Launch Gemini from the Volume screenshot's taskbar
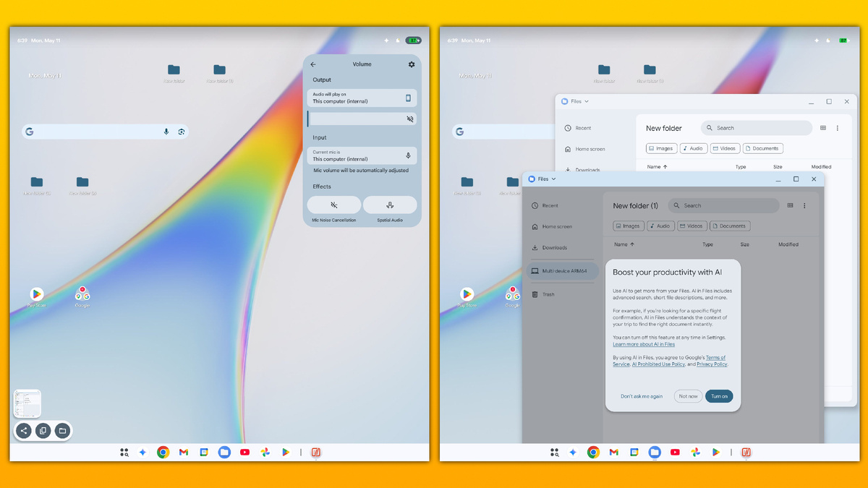 (x=142, y=452)
